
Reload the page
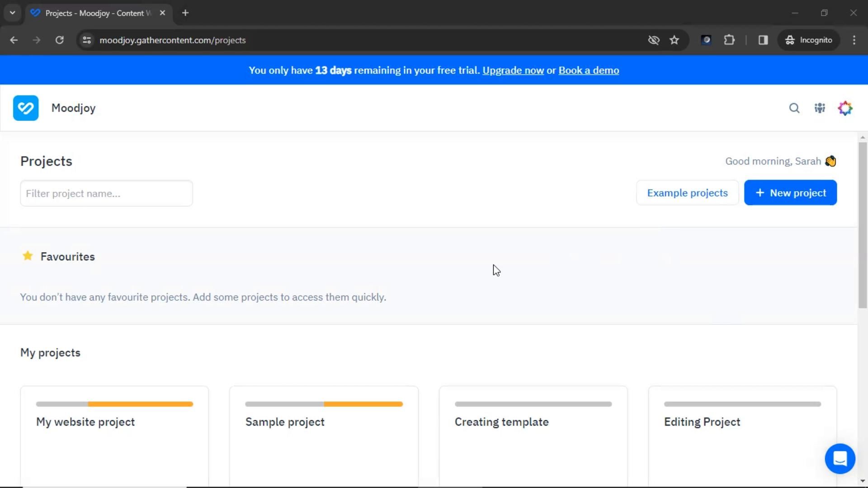[x=59, y=40]
